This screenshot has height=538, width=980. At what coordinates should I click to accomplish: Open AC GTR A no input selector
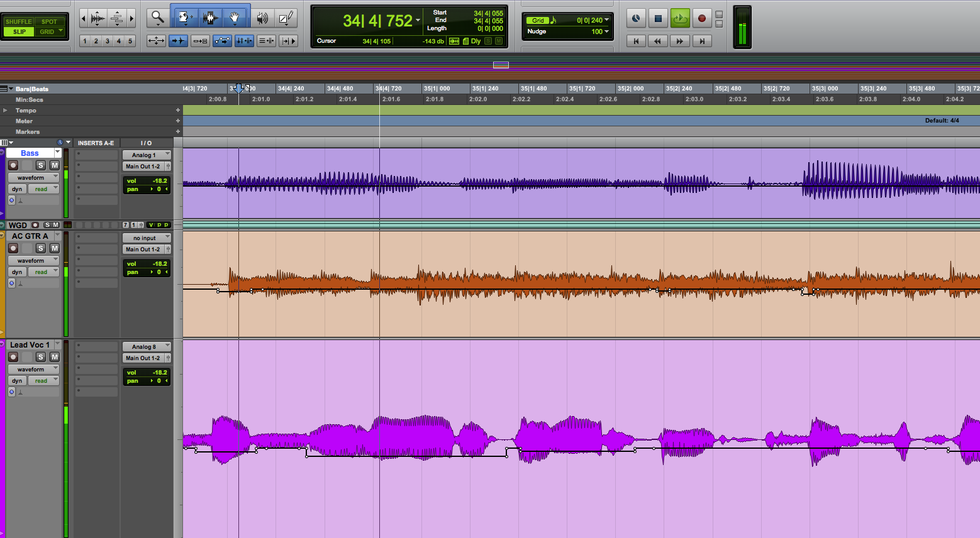click(147, 238)
